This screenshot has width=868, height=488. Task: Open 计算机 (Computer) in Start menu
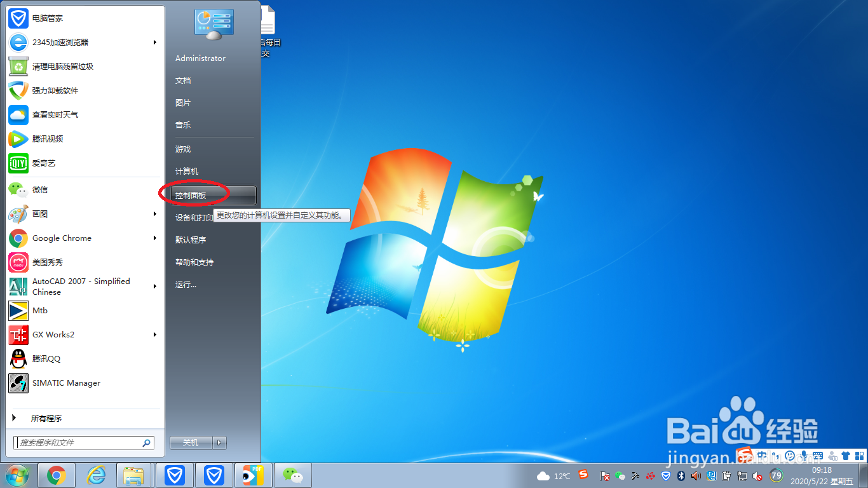click(x=187, y=171)
